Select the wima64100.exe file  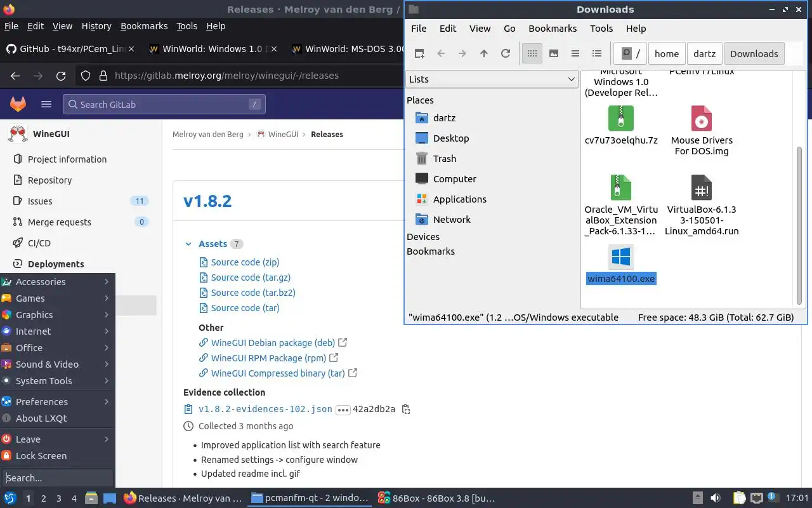pos(621,265)
